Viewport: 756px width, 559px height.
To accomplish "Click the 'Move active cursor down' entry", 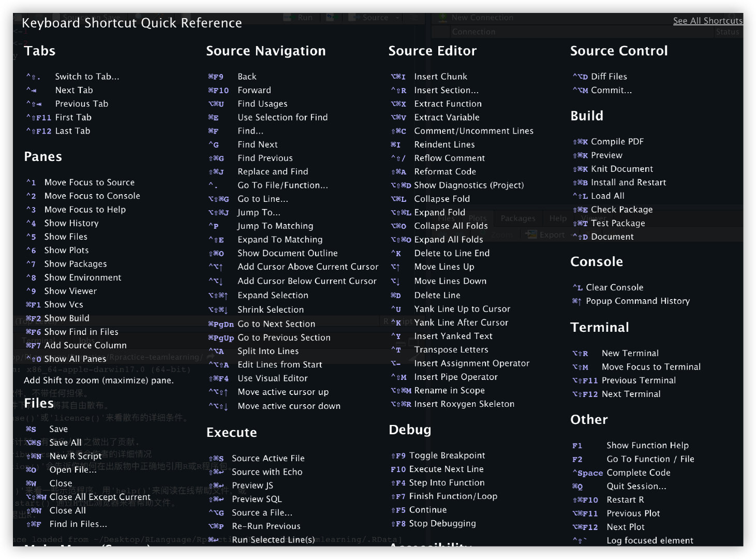I will (x=274, y=406).
